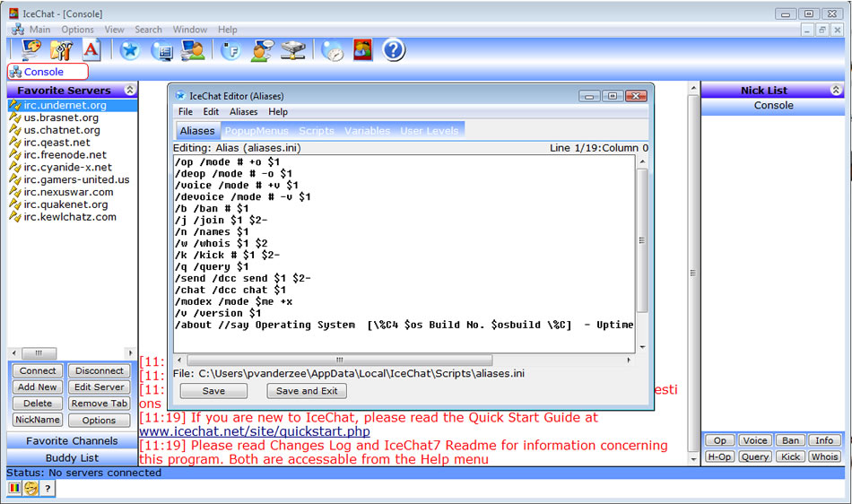Viewport: 852px width, 504px height.
Task: Click the Disconnect button
Action: point(100,370)
